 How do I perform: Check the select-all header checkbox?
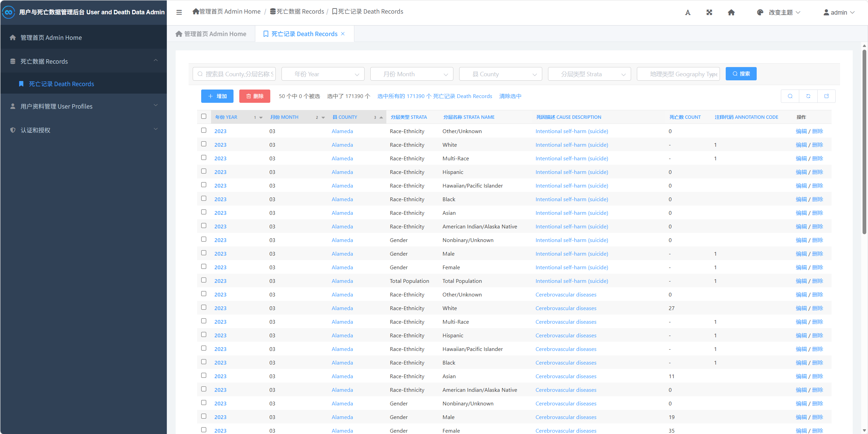click(204, 116)
